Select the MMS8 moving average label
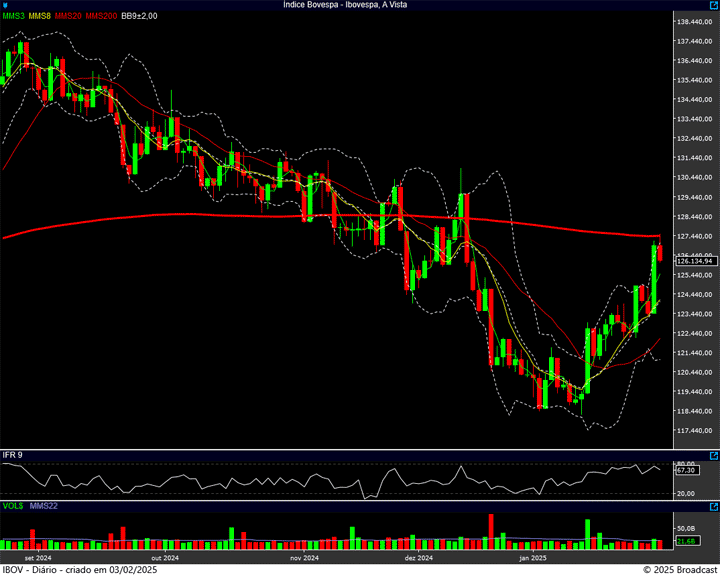Screen dimensions: 720x575 pos(39,16)
